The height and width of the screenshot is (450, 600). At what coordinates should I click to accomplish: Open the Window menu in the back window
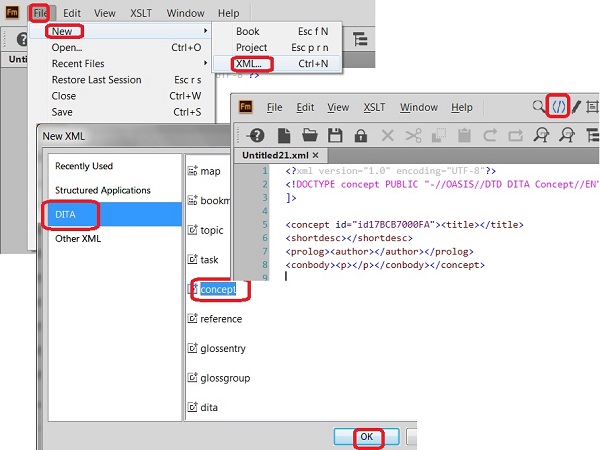click(185, 13)
